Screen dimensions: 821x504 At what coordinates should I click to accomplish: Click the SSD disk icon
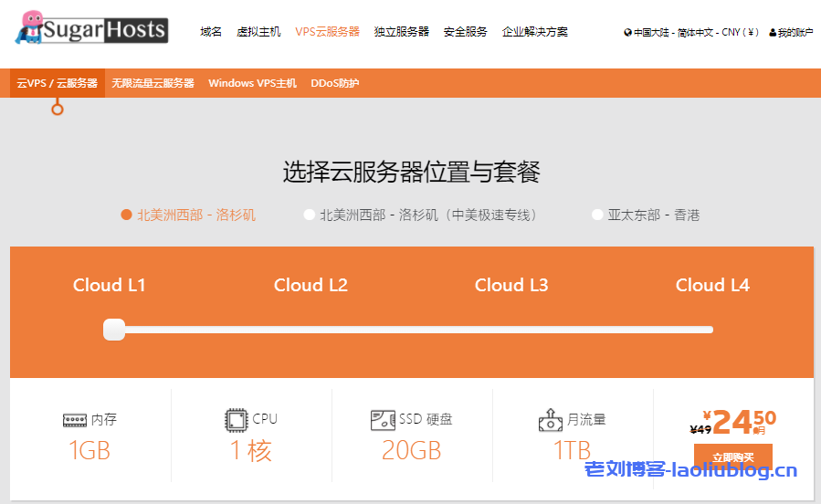coord(383,420)
